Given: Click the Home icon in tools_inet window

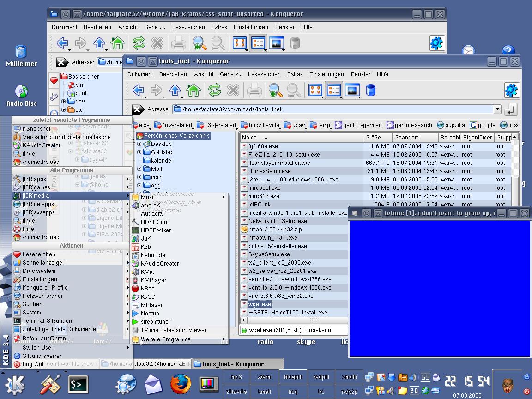Looking at the screenshot, I should [193, 90].
